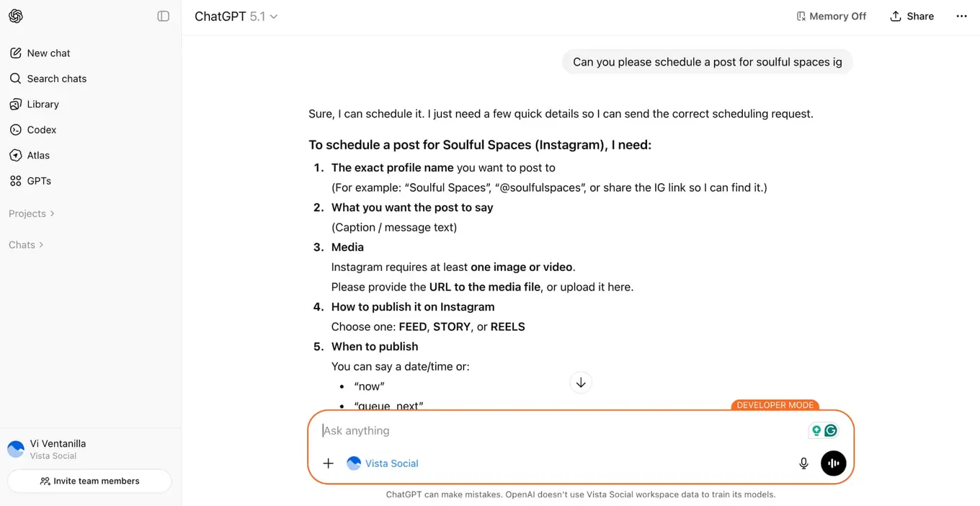Open the Search chats tool
This screenshot has width=980, height=506.
16,78
